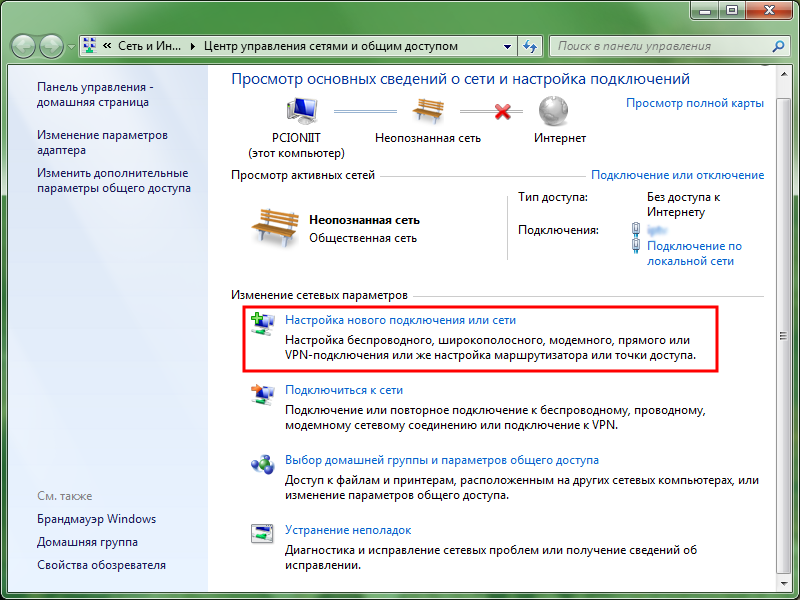Click the blurred connection name link
The height and width of the screenshot is (600, 800).
point(657,230)
